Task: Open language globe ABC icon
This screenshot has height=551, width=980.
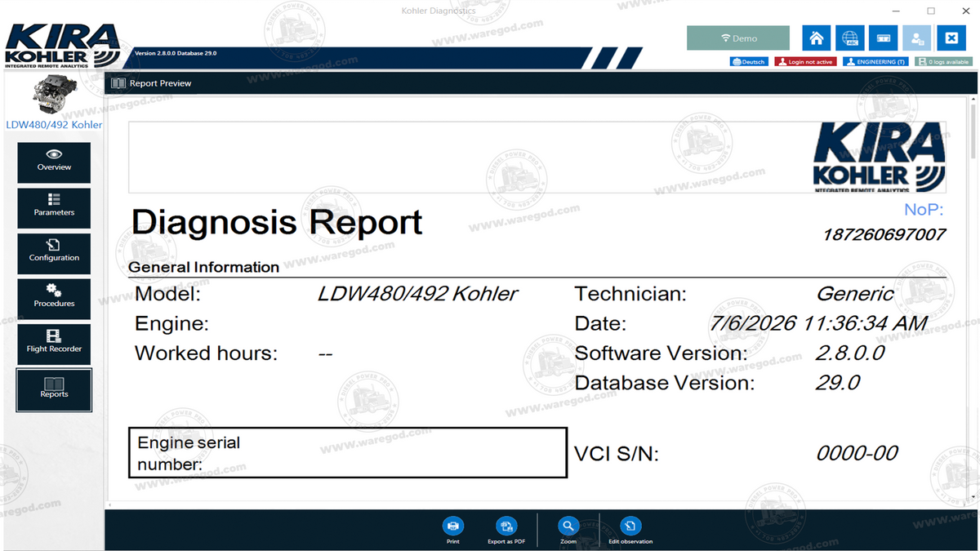Action: 849,38
